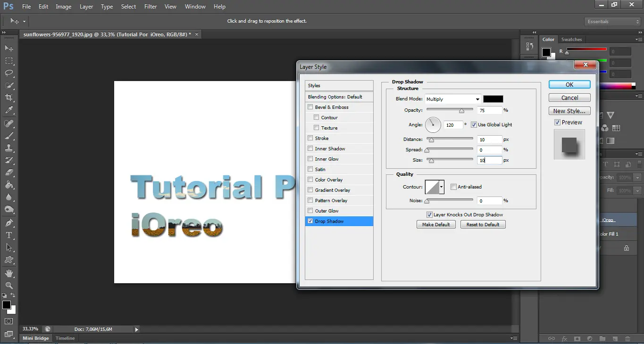This screenshot has width=644, height=344.
Task: Click the Cancel button
Action: [569, 98]
